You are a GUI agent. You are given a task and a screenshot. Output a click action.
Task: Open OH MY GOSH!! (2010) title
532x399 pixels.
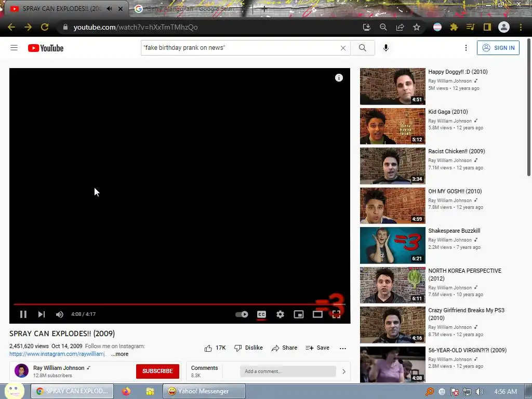455,191
